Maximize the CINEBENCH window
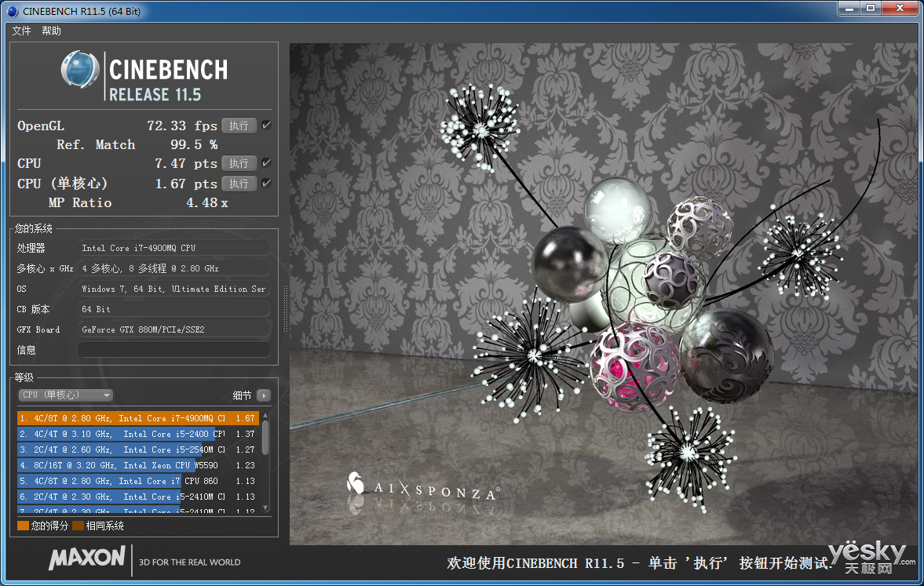924x586 pixels. point(871,9)
